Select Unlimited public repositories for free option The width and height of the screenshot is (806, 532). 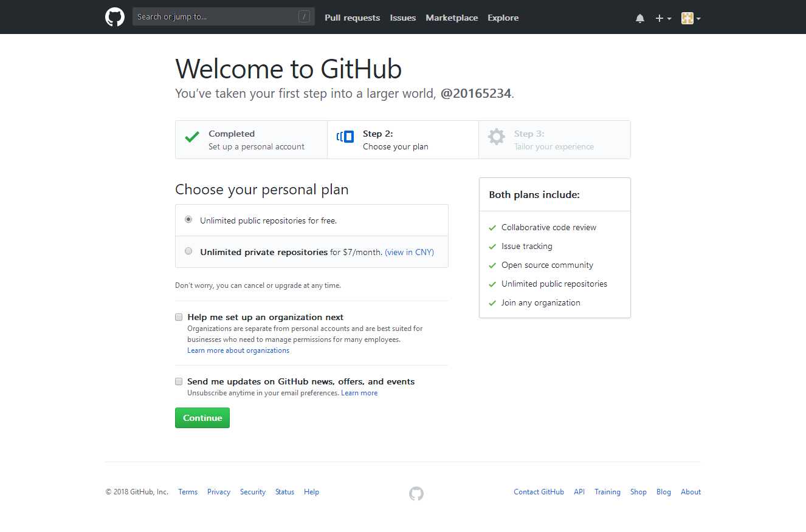[188, 219]
